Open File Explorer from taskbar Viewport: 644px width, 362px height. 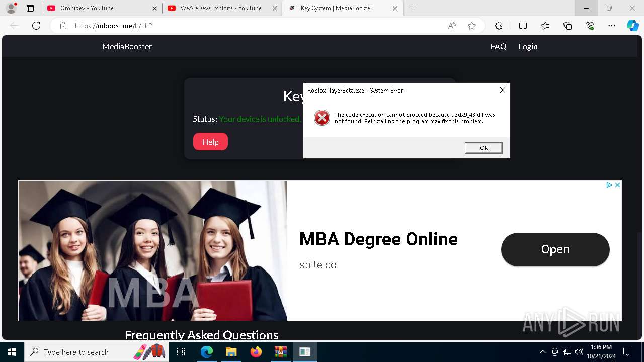click(231, 352)
